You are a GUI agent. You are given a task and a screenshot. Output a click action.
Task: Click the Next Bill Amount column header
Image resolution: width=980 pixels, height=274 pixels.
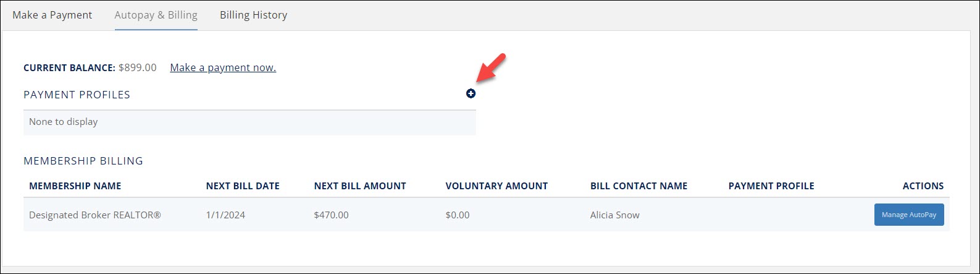[x=360, y=186]
